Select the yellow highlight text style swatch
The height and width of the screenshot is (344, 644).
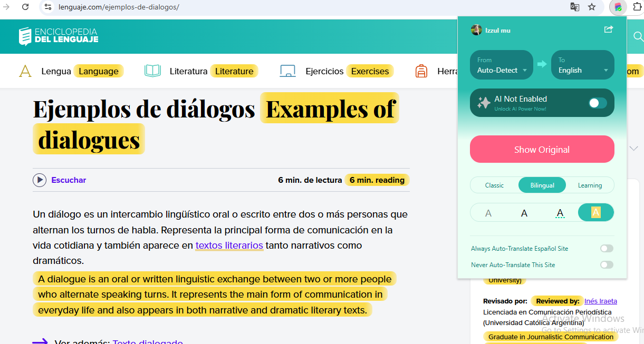point(595,213)
